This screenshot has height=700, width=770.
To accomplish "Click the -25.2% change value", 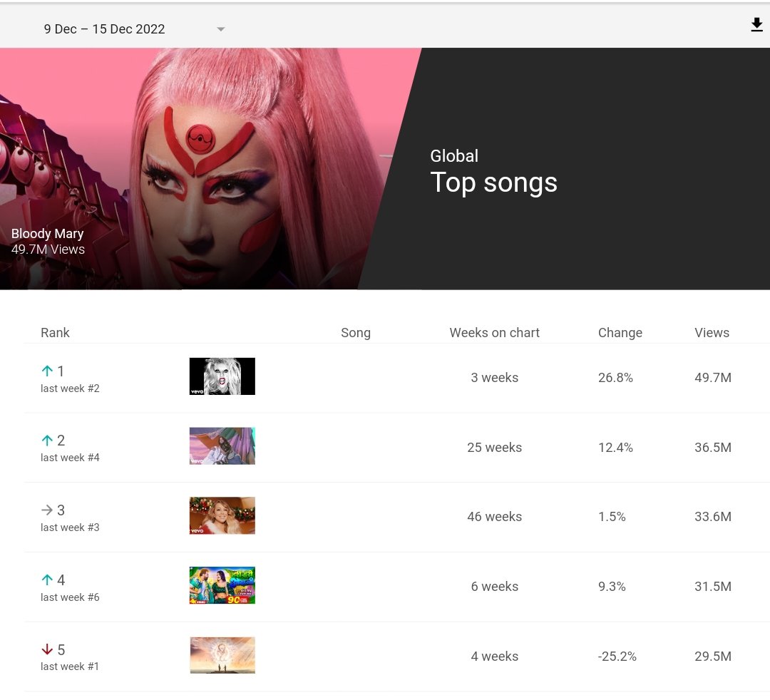I will tap(617, 657).
